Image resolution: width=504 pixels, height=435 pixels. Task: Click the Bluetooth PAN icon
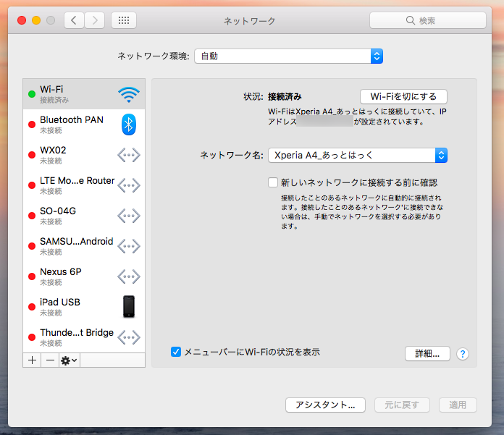tap(129, 124)
